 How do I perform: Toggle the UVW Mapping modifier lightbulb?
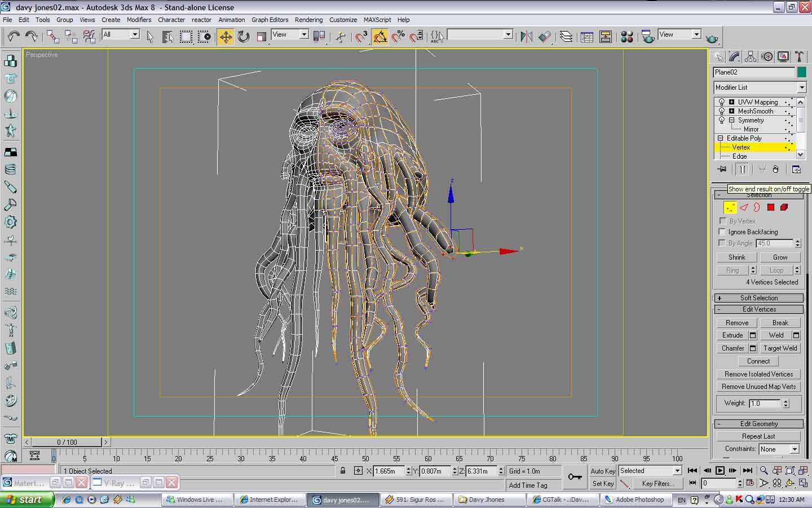pyautogui.click(x=722, y=102)
